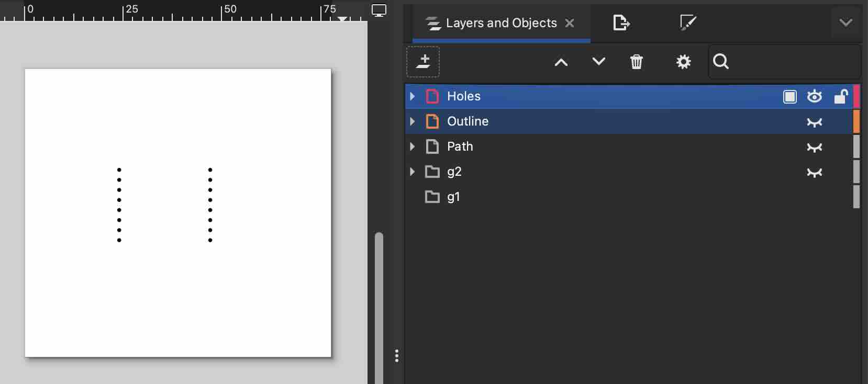This screenshot has width=868, height=384.
Task: Change g1 group gray color swatch
Action: tap(856, 197)
